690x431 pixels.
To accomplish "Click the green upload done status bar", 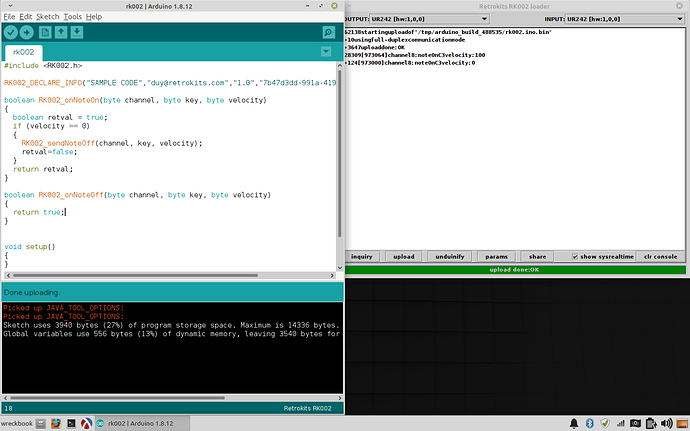I will tap(515, 269).
